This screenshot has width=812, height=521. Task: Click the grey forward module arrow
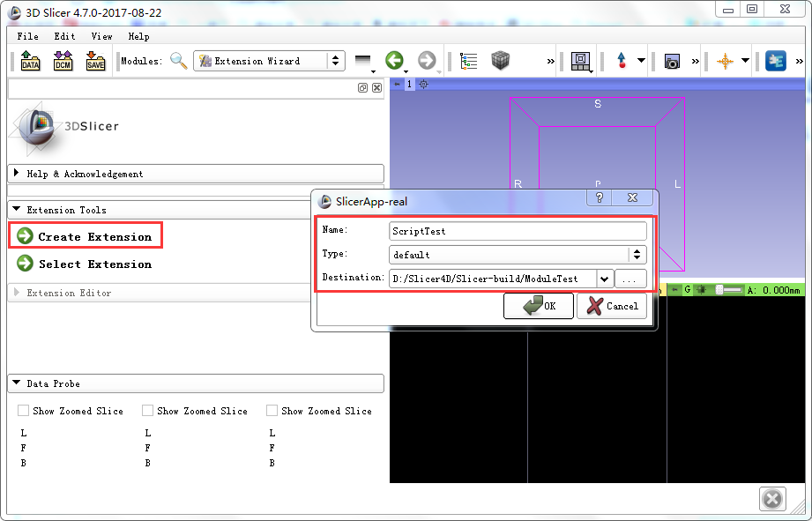pyautogui.click(x=427, y=61)
